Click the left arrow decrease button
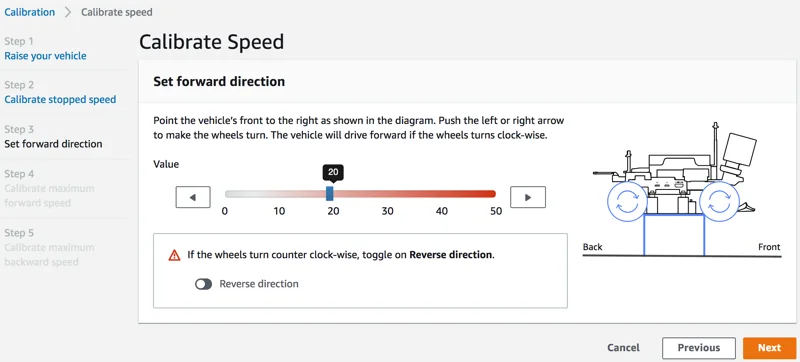The width and height of the screenshot is (800, 362). coord(193,197)
